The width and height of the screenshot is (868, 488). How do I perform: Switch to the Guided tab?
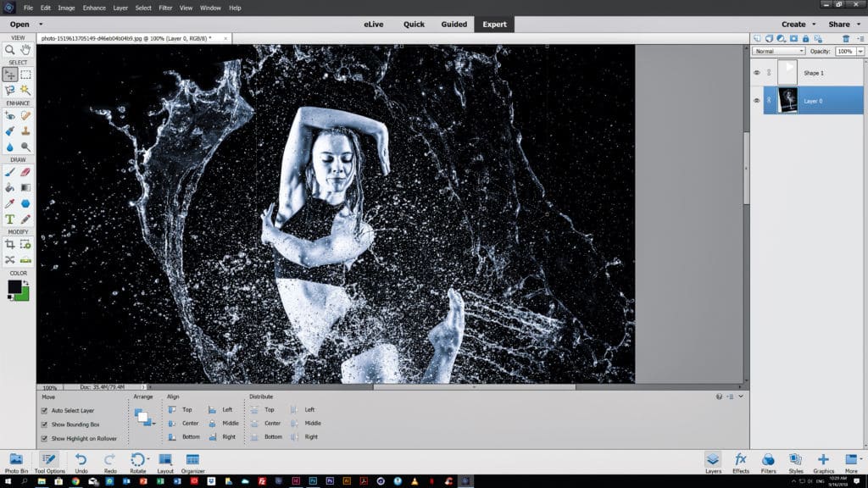[453, 24]
